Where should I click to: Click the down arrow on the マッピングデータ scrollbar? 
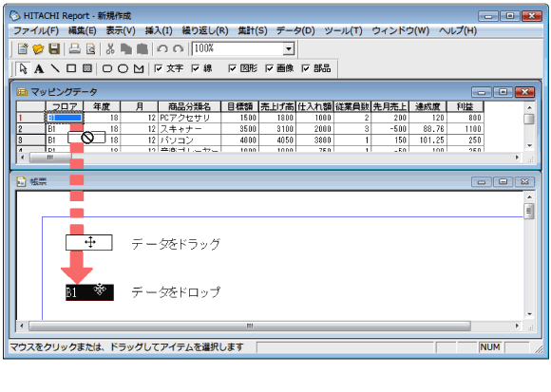(x=529, y=145)
